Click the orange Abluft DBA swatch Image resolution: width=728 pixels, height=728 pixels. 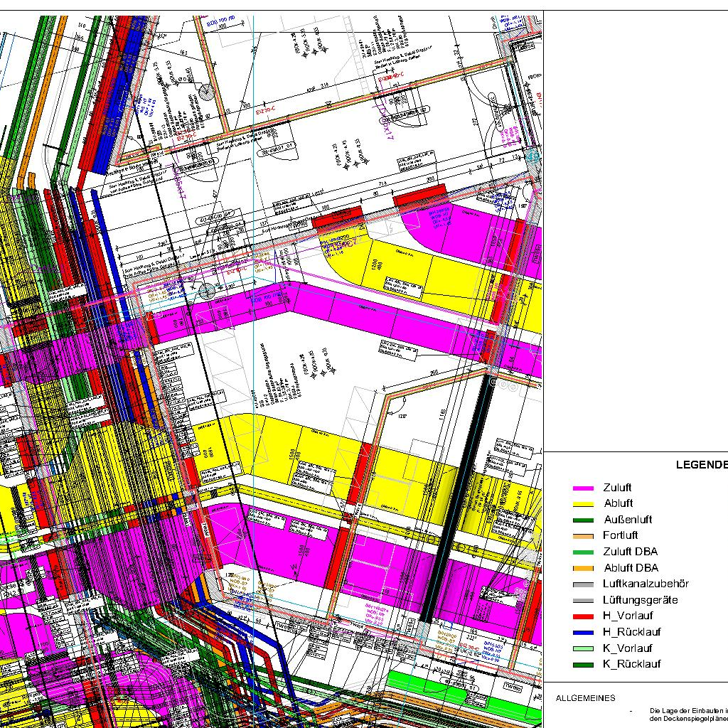(583, 569)
